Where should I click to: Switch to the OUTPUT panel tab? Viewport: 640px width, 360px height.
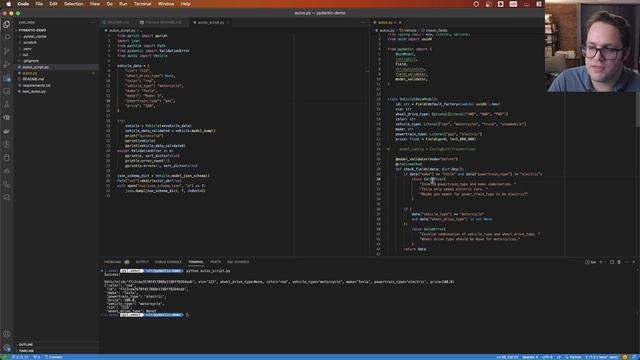(142, 262)
